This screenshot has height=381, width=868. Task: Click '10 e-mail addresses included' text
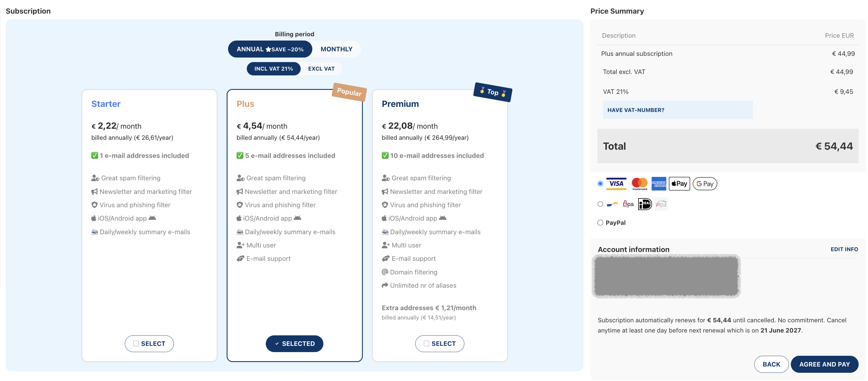click(437, 156)
